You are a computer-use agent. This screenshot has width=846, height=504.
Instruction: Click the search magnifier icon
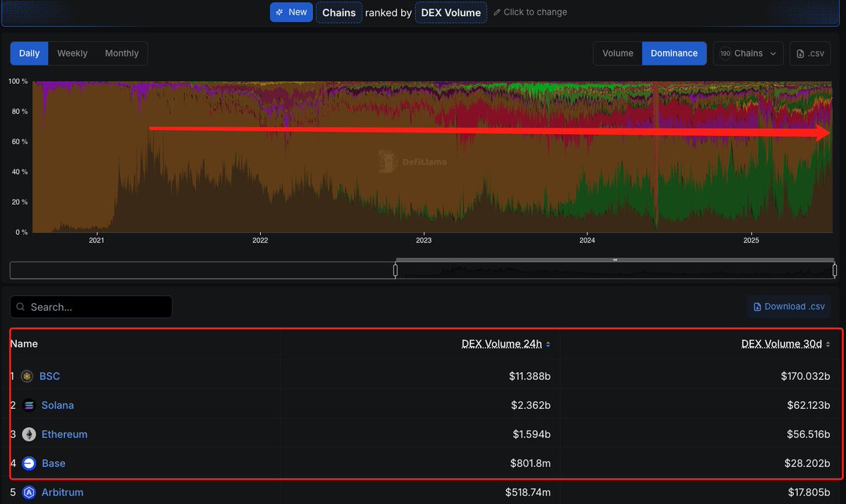point(21,307)
